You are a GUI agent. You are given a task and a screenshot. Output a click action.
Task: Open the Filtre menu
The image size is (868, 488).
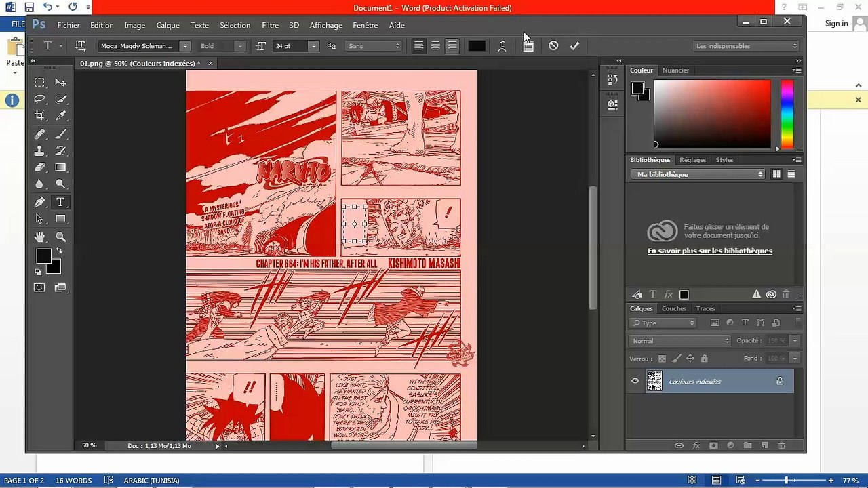tap(270, 25)
